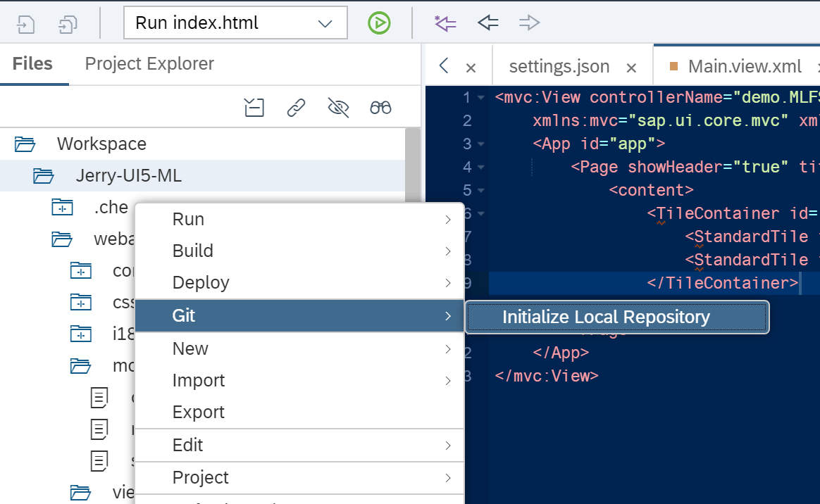The height and width of the screenshot is (504, 820).
Task: Switch to the Project Explorer tab
Action: tap(149, 64)
